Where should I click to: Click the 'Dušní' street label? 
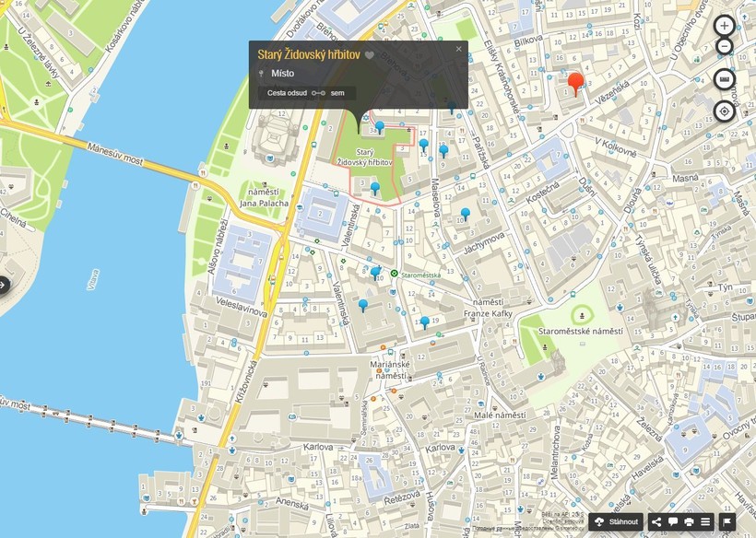tap(587, 187)
